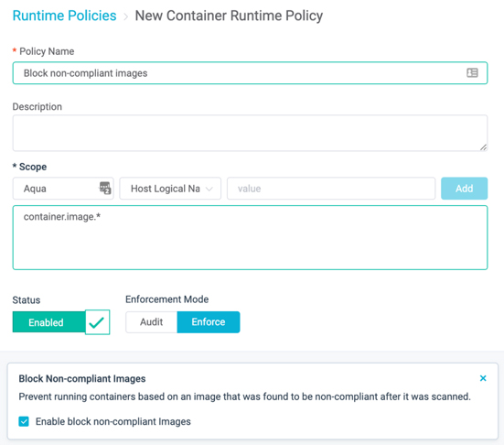The image size is (504, 445).
Task: Focus the Policy Name text field
Action: 250,73
